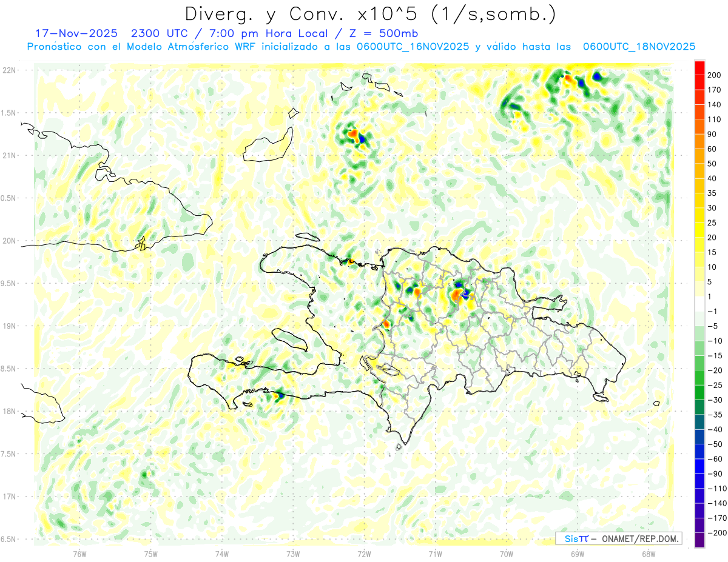Select the init time '0600UTC_16NOV2025'
This screenshot has width=728, height=562.
(413, 47)
